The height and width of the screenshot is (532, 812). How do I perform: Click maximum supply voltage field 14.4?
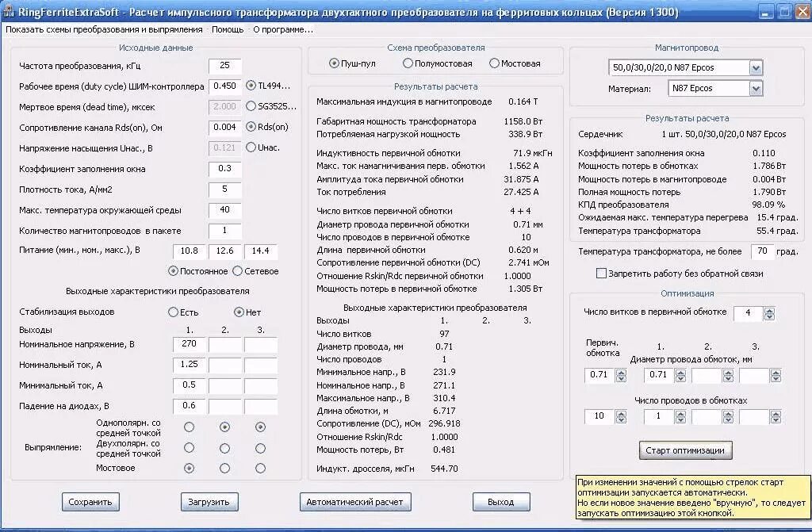[260, 251]
